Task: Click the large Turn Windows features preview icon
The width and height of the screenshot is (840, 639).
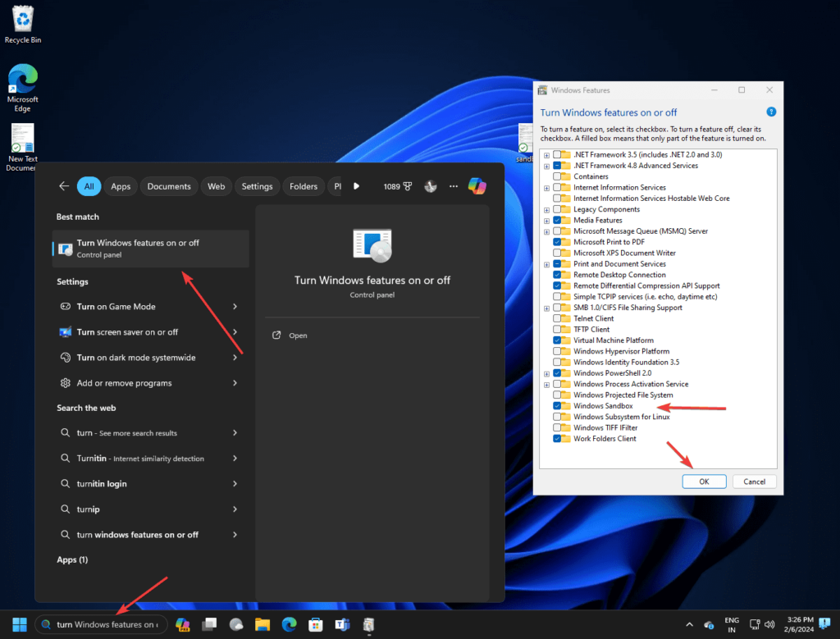Action: coord(372,245)
